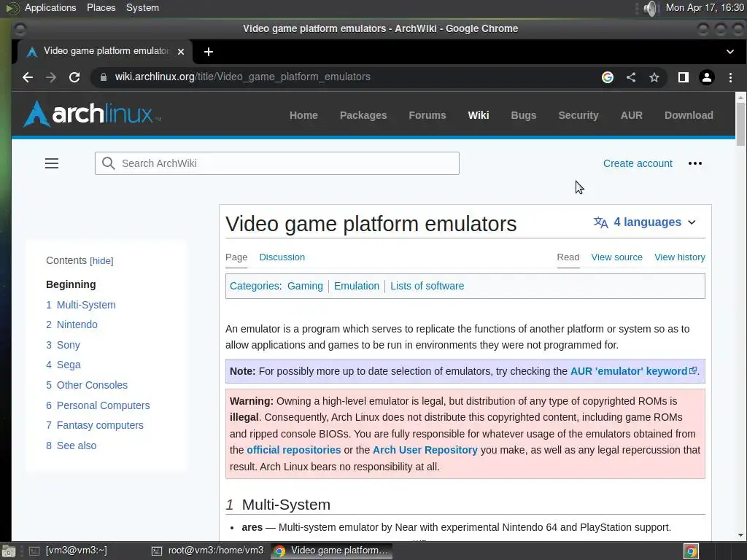
Task: Close the Video game platform emulators tab
Action: click(181, 52)
